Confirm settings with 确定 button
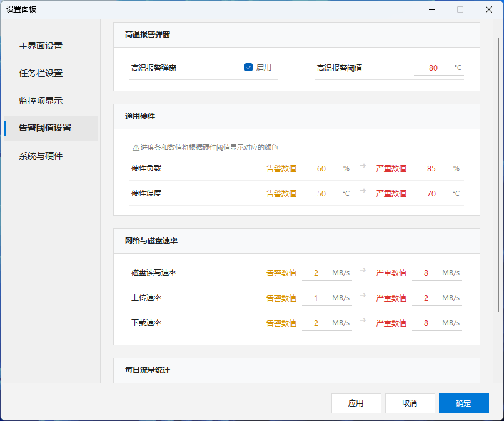This screenshot has height=421, width=504. pos(463,403)
